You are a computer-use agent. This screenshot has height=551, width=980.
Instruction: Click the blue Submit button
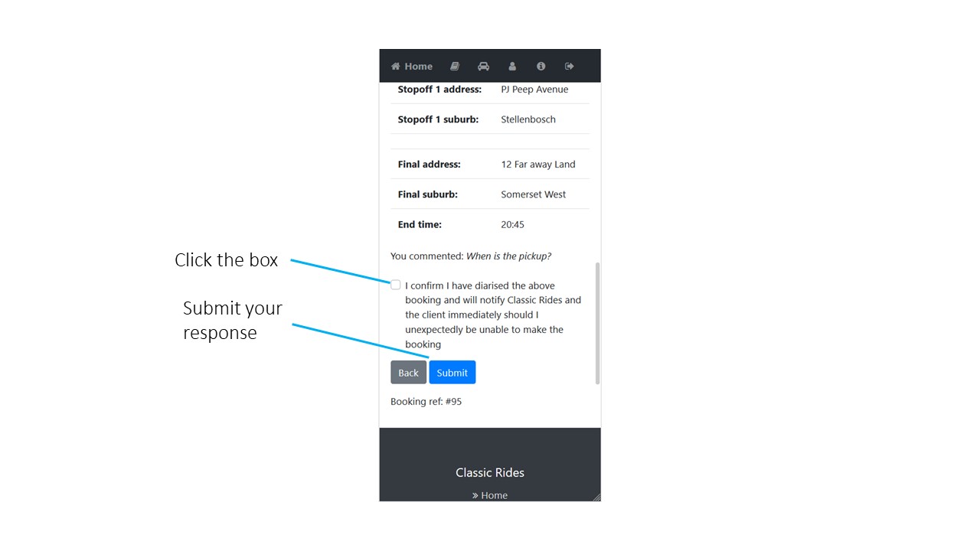pos(452,373)
